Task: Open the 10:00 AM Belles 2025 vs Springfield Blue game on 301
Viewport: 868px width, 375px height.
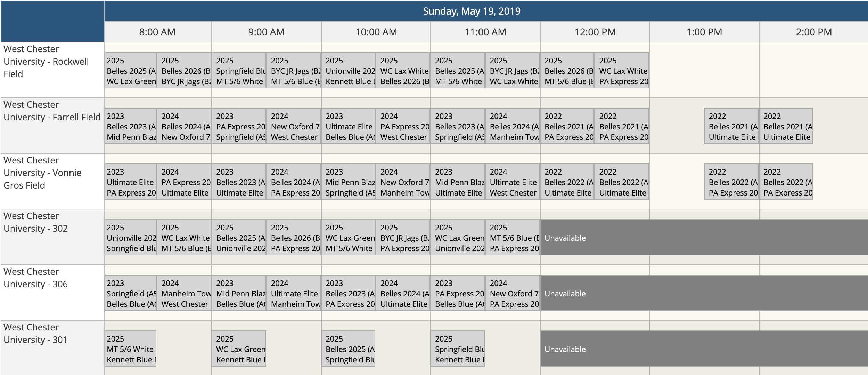Action: pyautogui.click(x=349, y=349)
